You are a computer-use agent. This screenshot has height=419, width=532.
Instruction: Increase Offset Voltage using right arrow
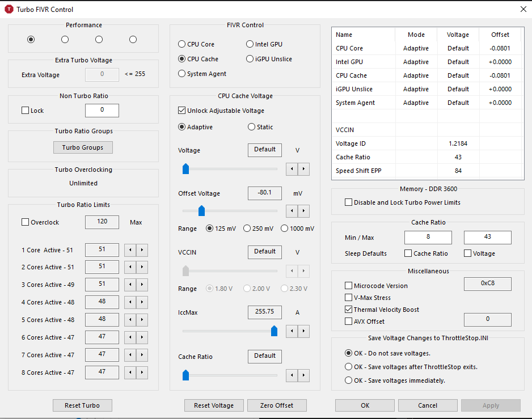(304, 211)
